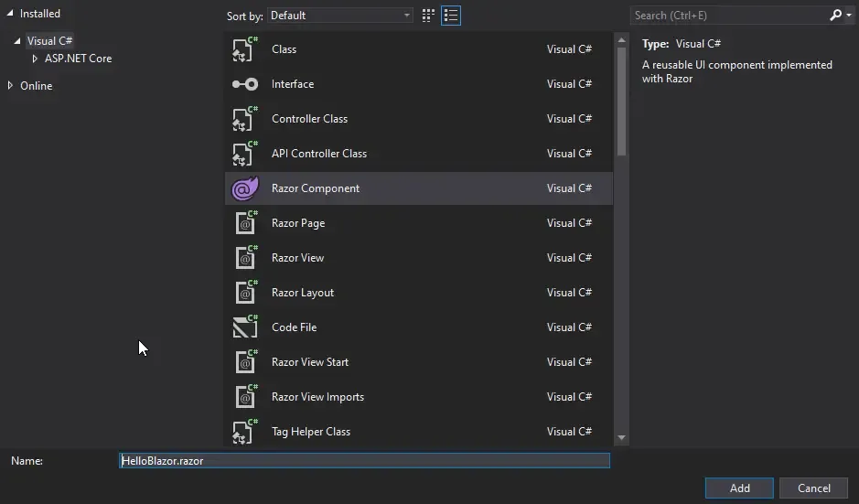Expand the ASP.NET Core node arrow
859x504 pixels.
tap(35, 58)
